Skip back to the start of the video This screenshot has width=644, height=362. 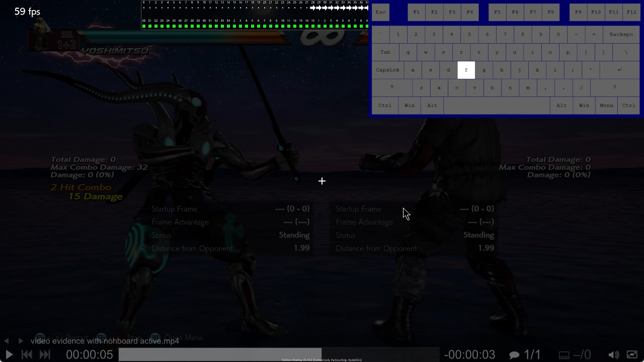pyautogui.click(x=27, y=354)
